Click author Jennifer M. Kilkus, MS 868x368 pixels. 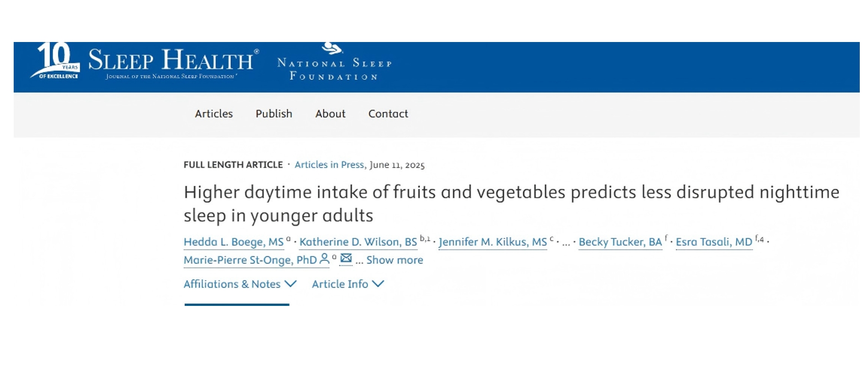point(493,242)
